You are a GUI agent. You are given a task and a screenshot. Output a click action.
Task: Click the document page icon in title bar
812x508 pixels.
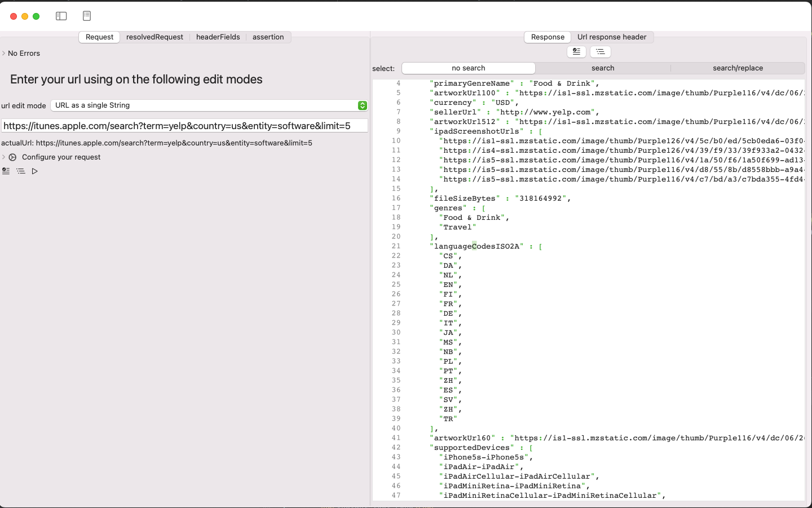coord(86,16)
